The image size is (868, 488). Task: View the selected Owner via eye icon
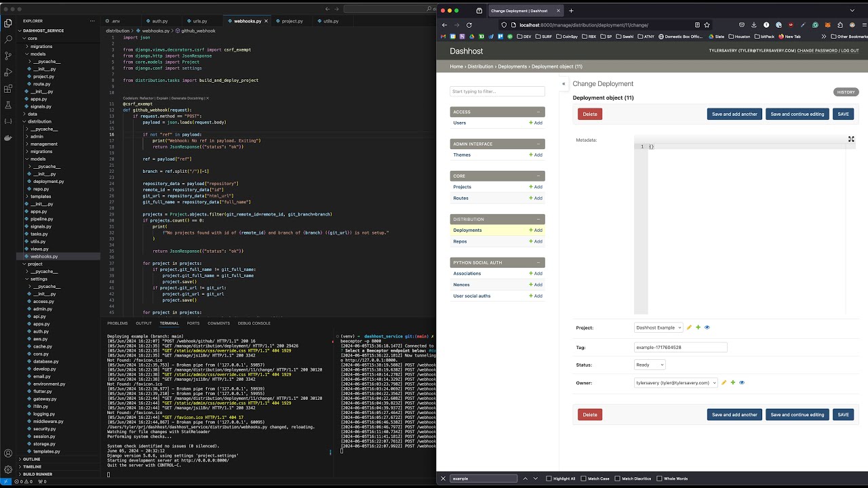click(742, 383)
